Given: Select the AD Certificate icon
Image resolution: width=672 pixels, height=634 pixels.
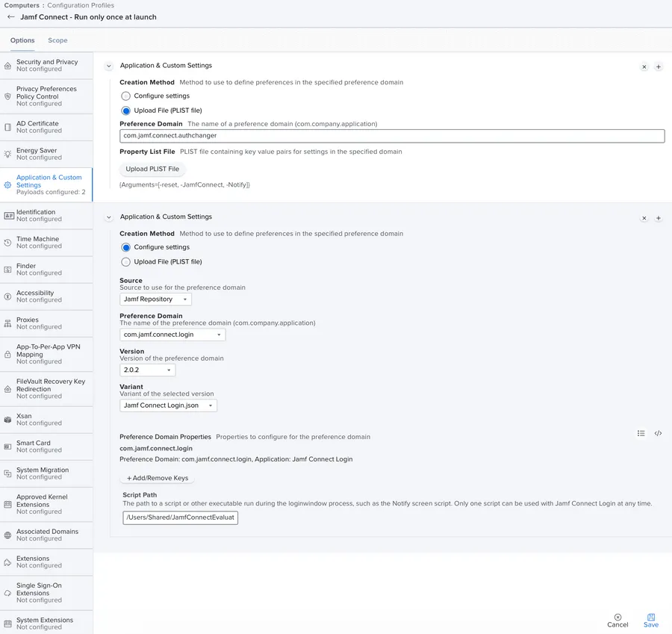Looking at the screenshot, I should [7, 127].
